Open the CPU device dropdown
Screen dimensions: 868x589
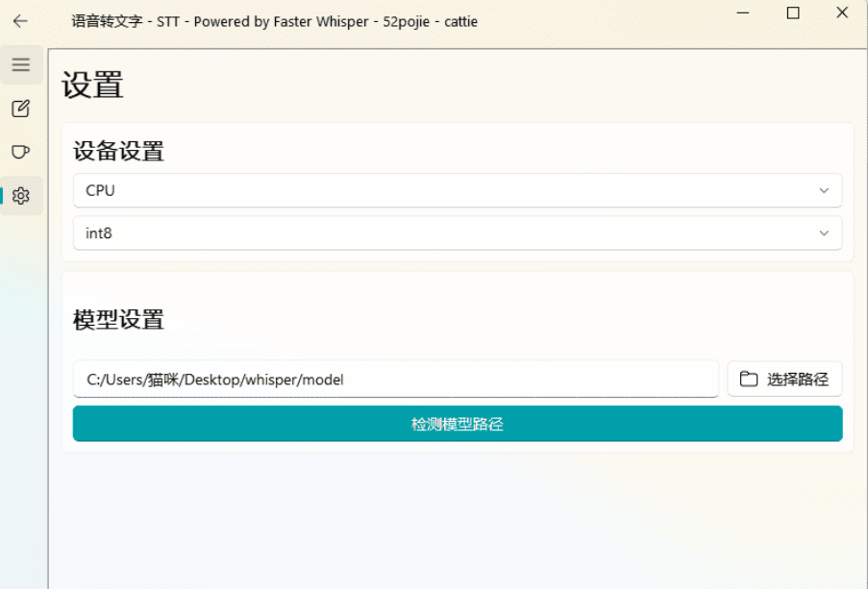click(x=458, y=190)
